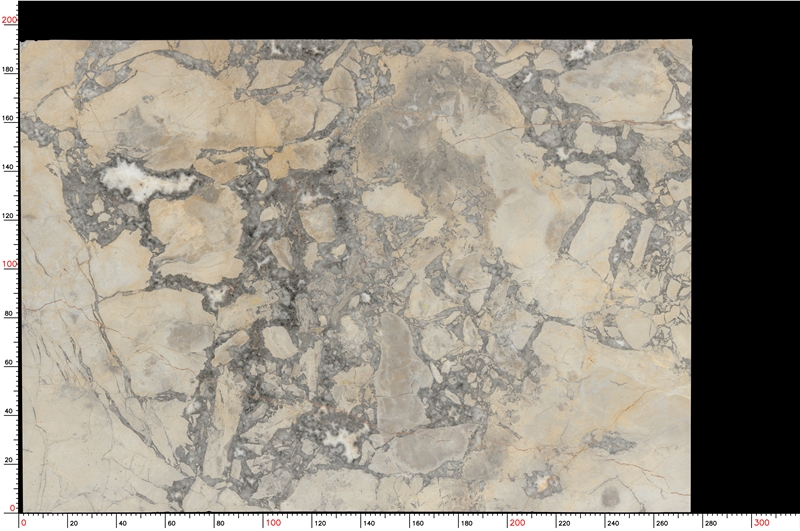Click red 200 label on the horizontal ruler
The width and height of the screenshot is (800, 531).
[517, 523]
